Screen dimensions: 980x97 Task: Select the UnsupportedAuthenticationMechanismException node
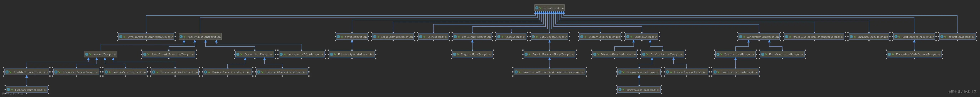click(549, 72)
